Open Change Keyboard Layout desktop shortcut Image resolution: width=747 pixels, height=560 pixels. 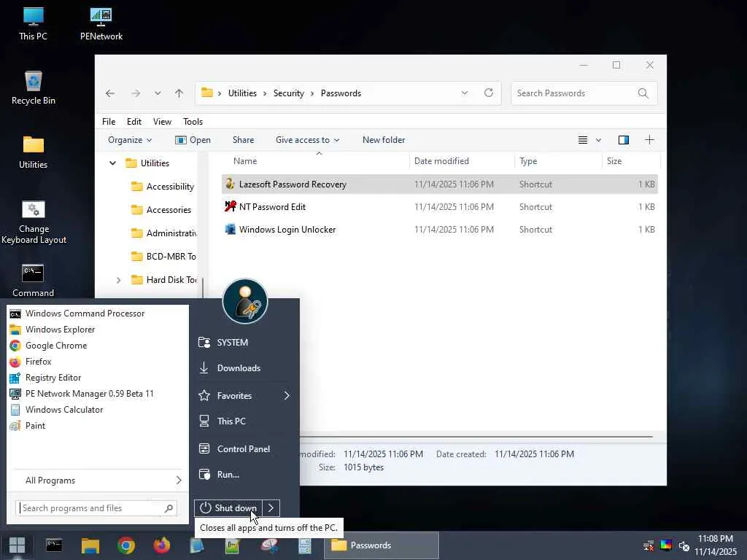34,222
